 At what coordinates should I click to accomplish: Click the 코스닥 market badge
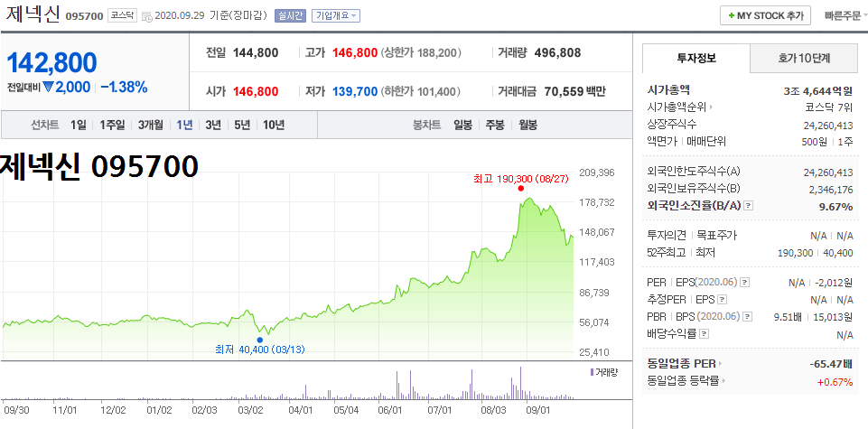tap(122, 15)
